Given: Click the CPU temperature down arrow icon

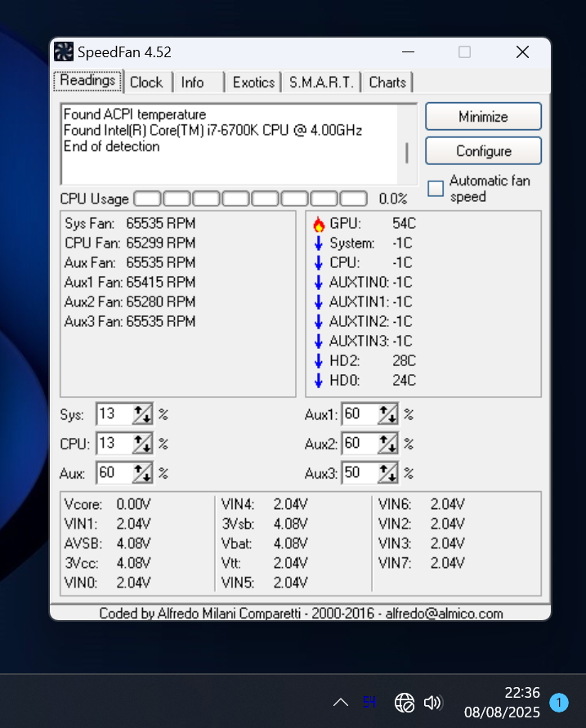Looking at the screenshot, I should pyautogui.click(x=319, y=263).
